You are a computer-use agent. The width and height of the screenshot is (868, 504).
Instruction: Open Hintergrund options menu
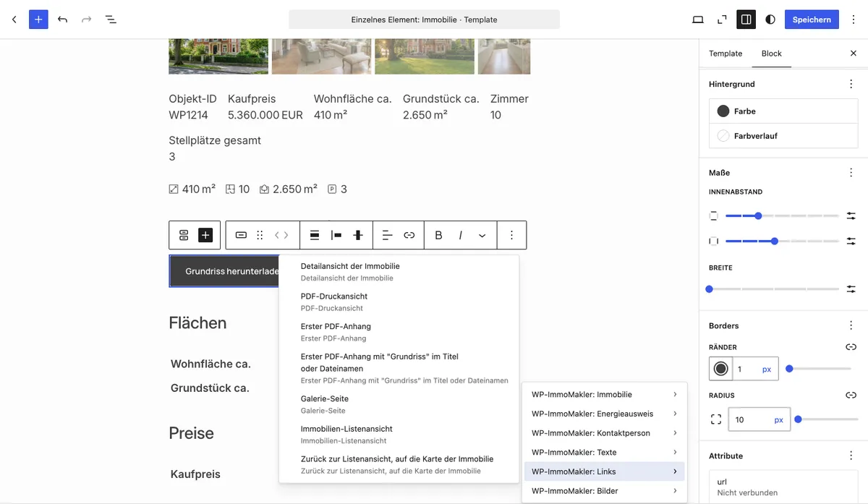click(x=851, y=84)
